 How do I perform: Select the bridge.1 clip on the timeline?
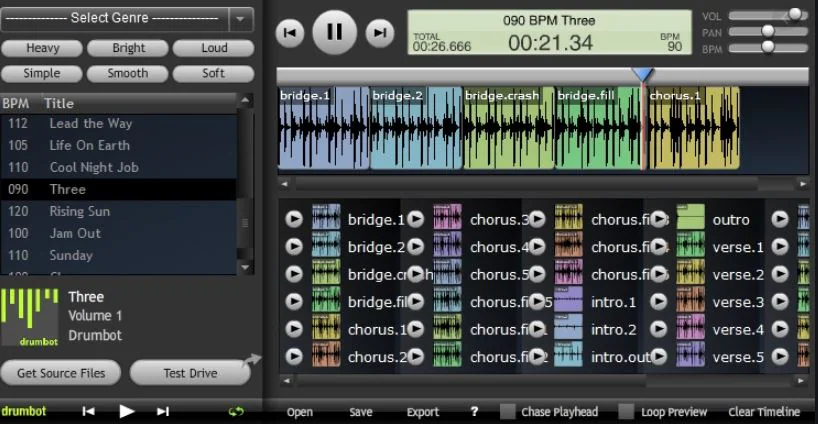pos(323,128)
